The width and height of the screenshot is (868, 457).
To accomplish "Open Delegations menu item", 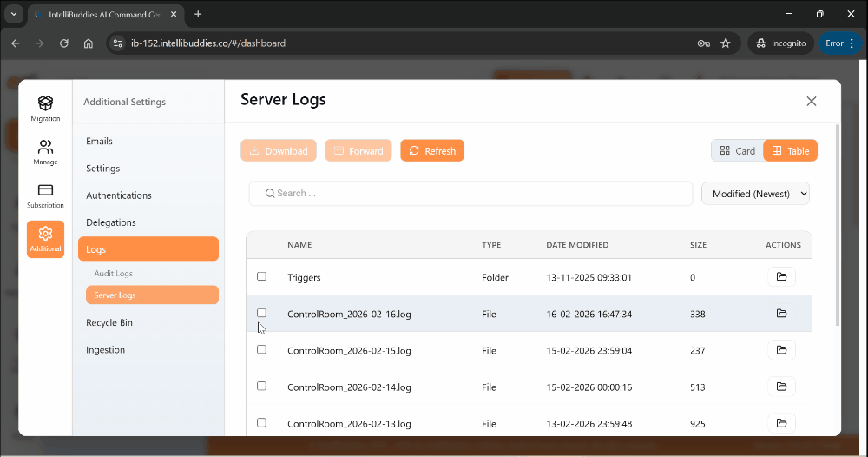I will pyautogui.click(x=111, y=222).
